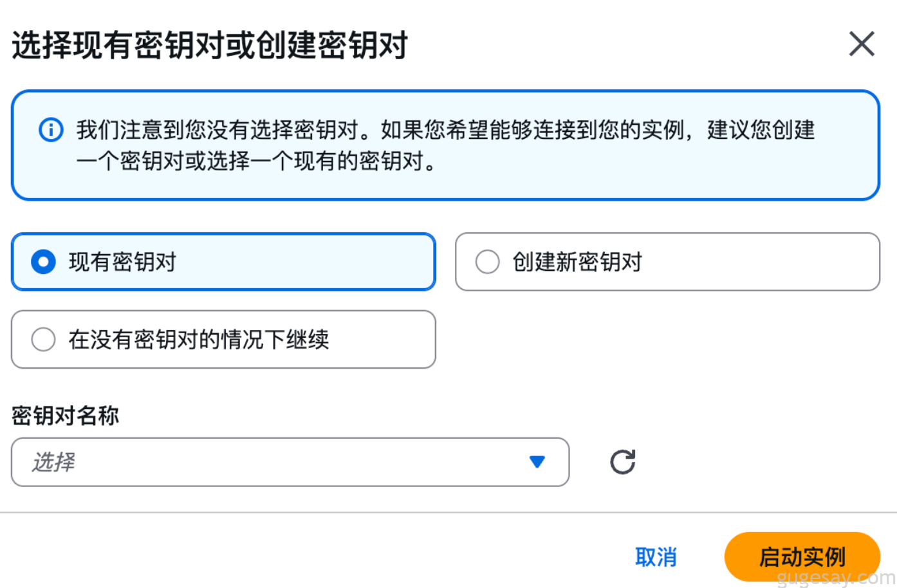Viewport: 897px width, 588px height.
Task: Launch with the 启动实例 button
Action: click(x=802, y=556)
